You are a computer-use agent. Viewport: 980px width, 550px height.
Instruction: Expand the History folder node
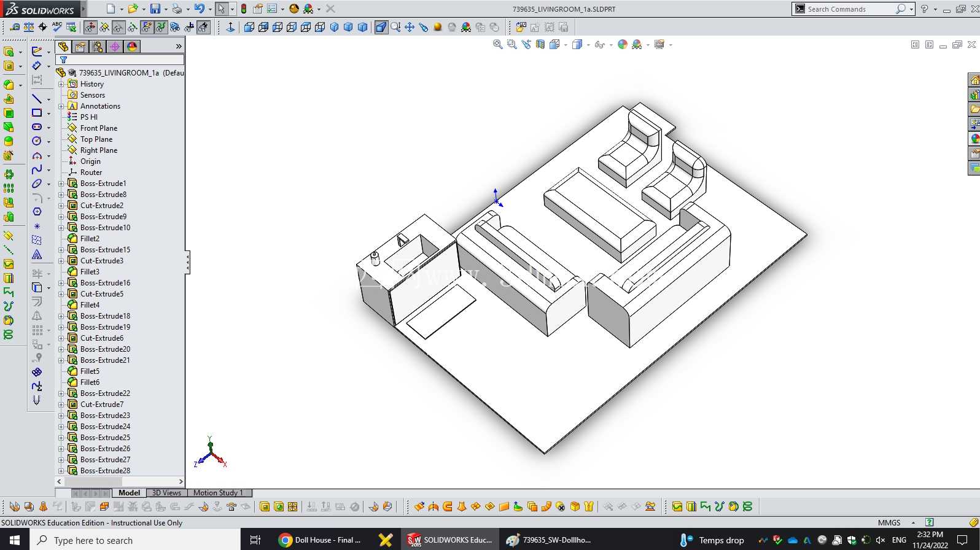[61, 84]
